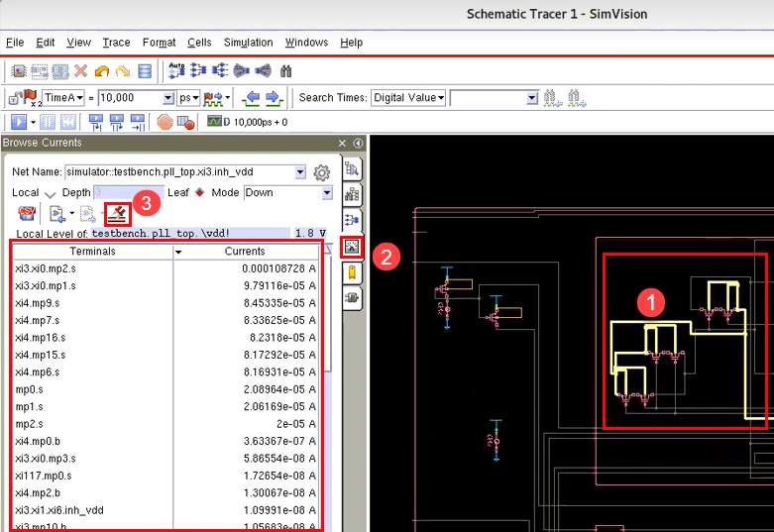Expand the Net Name combo box
This screenshot has width=774, height=532.
pos(300,172)
